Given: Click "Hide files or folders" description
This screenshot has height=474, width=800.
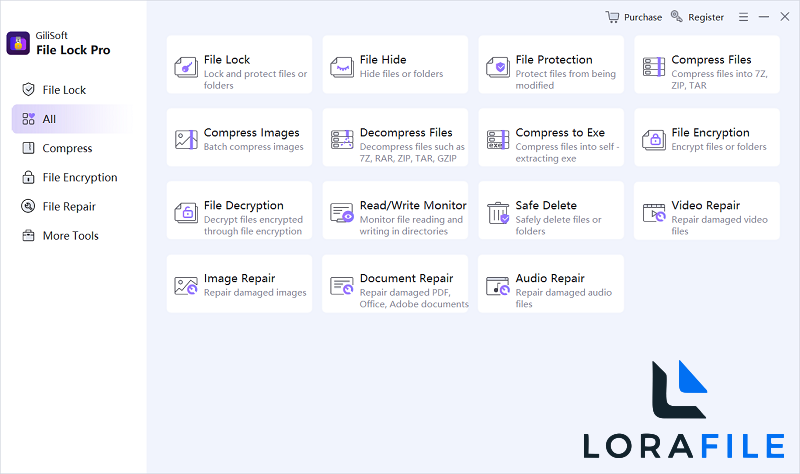Looking at the screenshot, I should point(402,74).
